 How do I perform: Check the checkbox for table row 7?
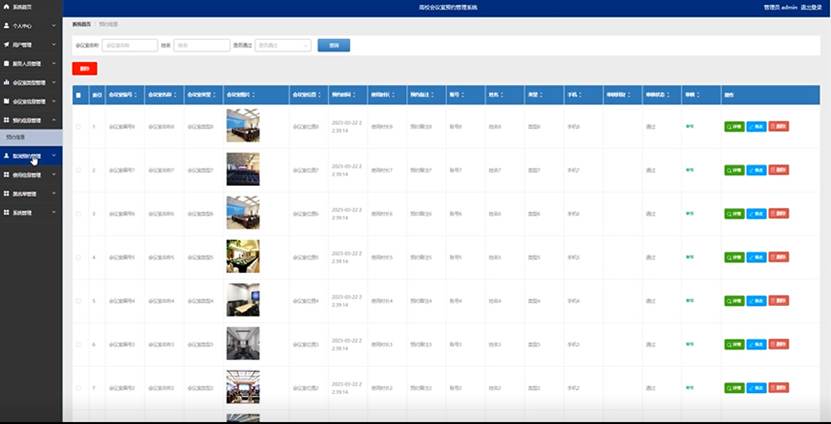point(78,388)
